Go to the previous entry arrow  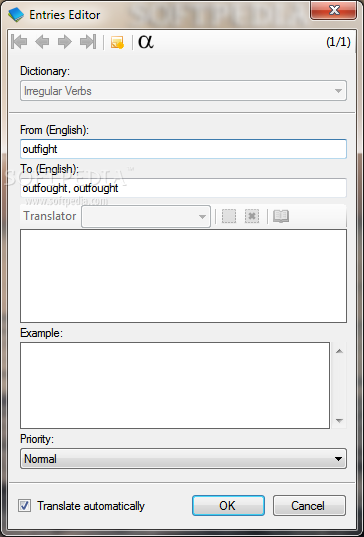click(42, 42)
